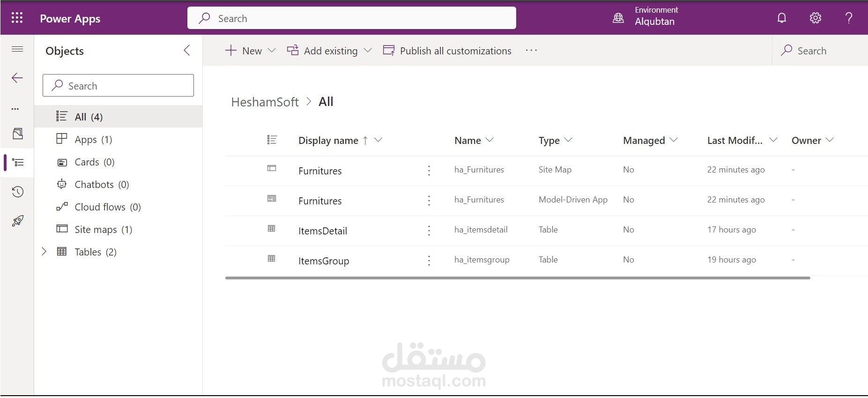Open the ItemsGroup table link
Image resolution: width=868 pixels, height=398 pixels.
pos(324,261)
